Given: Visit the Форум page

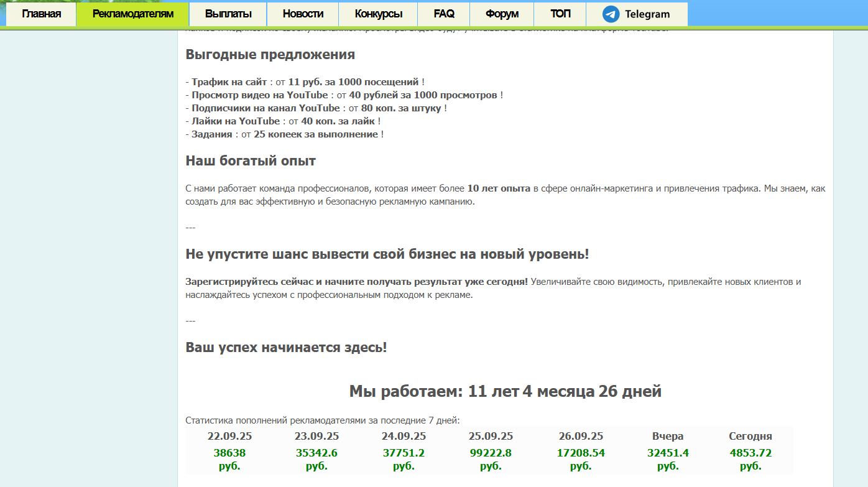Looking at the screenshot, I should tap(502, 14).
